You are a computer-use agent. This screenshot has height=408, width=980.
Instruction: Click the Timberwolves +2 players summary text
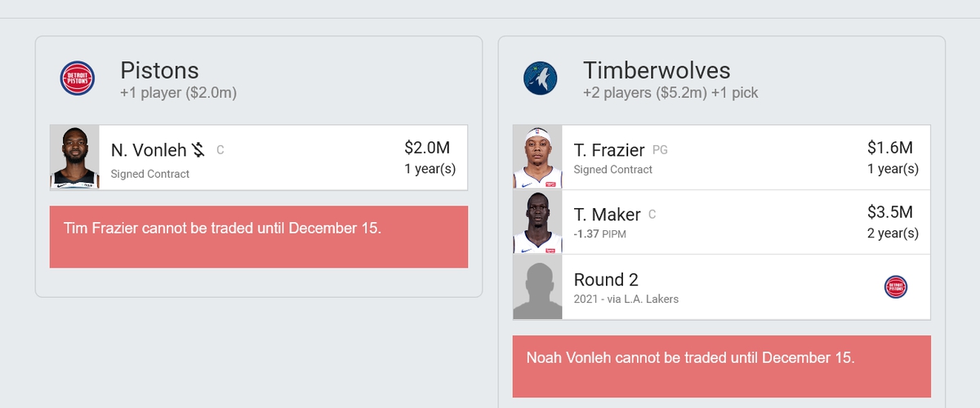pos(670,93)
